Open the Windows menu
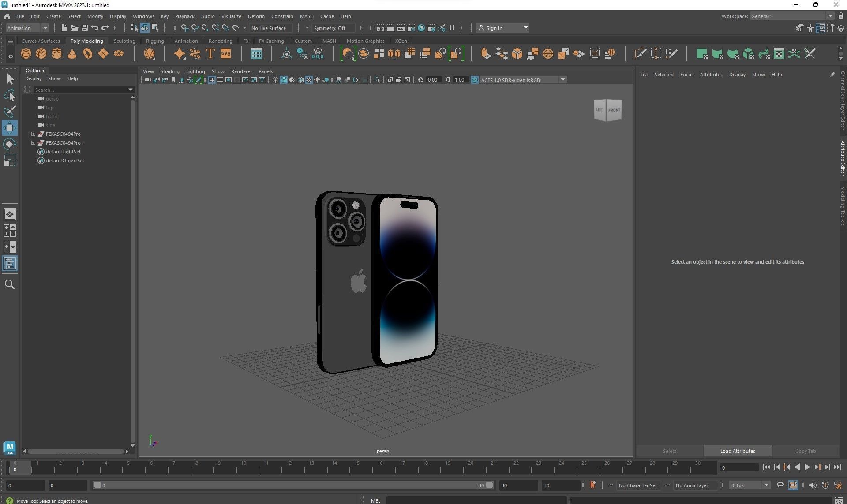847x504 pixels. [x=143, y=16]
